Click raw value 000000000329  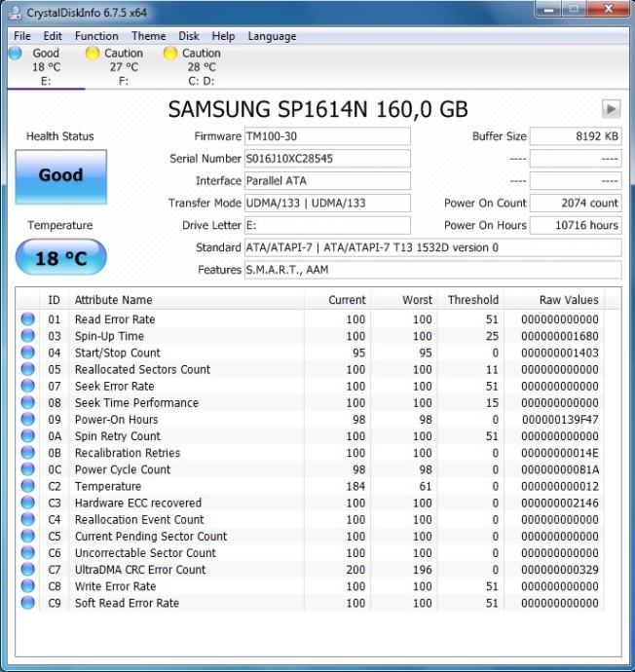point(560,570)
